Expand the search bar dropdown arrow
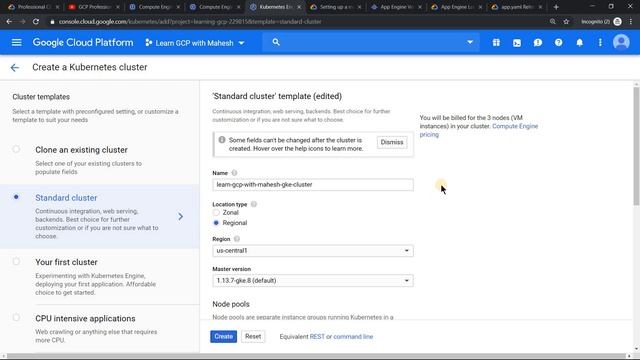 point(470,42)
